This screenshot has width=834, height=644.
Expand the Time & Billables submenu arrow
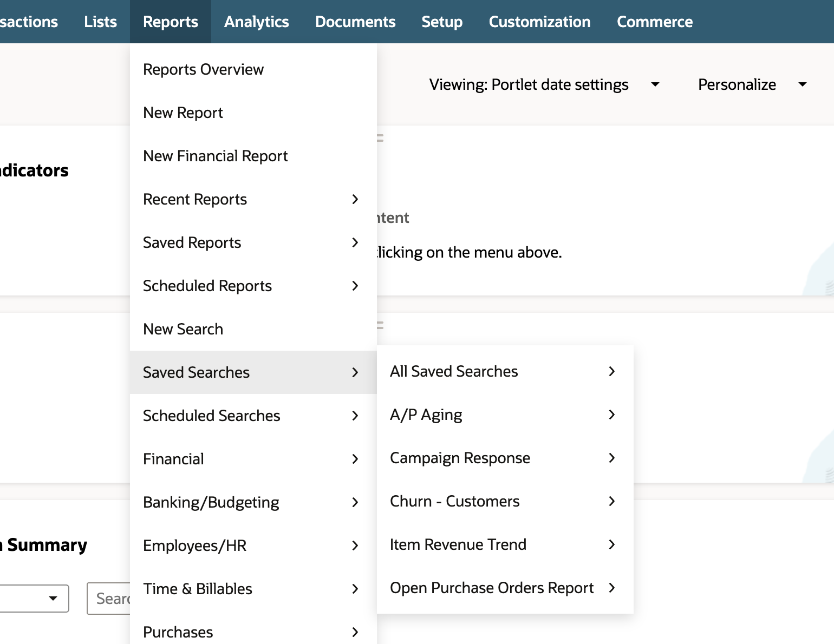[355, 589]
